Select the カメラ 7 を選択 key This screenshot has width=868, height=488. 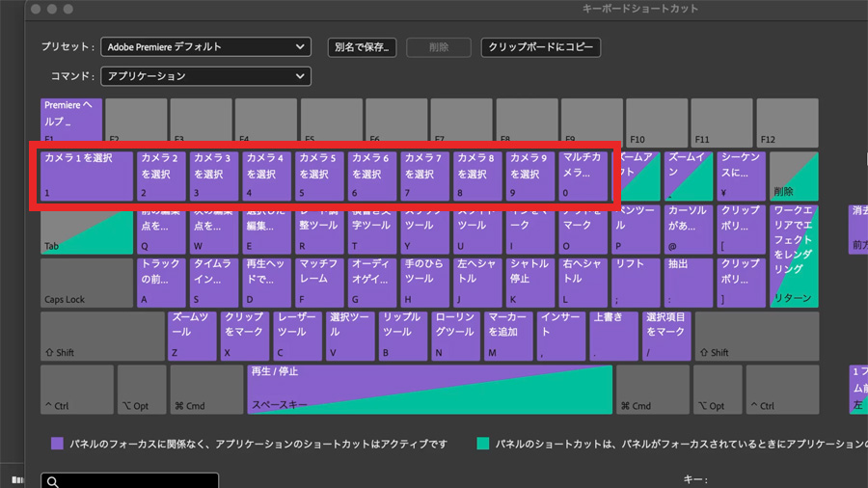pos(424,176)
